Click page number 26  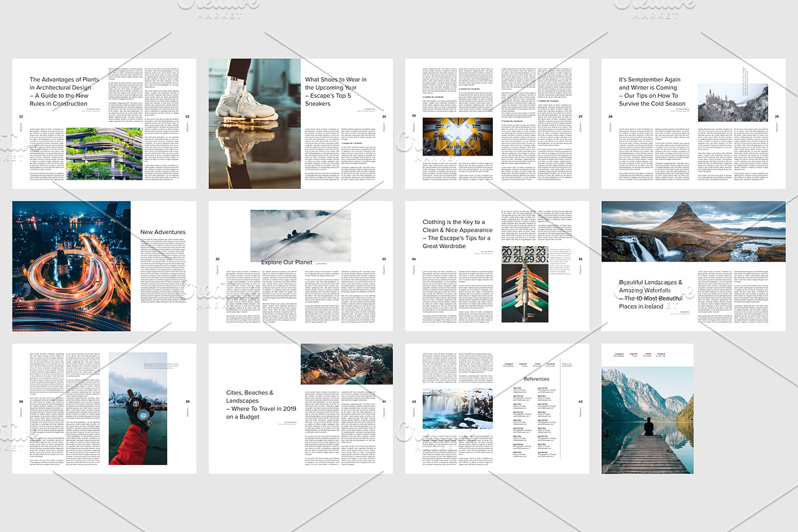(x=414, y=117)
